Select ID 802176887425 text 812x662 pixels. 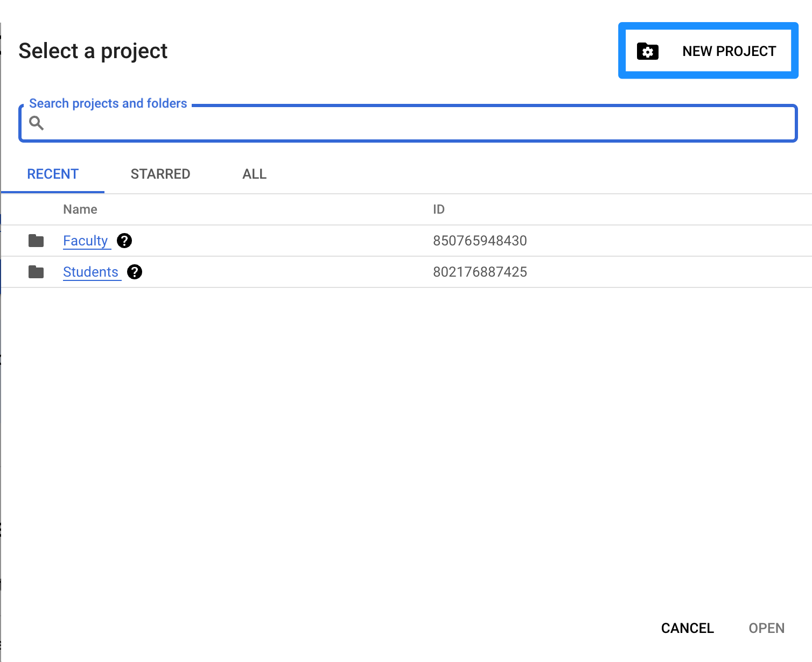point(480,272)
